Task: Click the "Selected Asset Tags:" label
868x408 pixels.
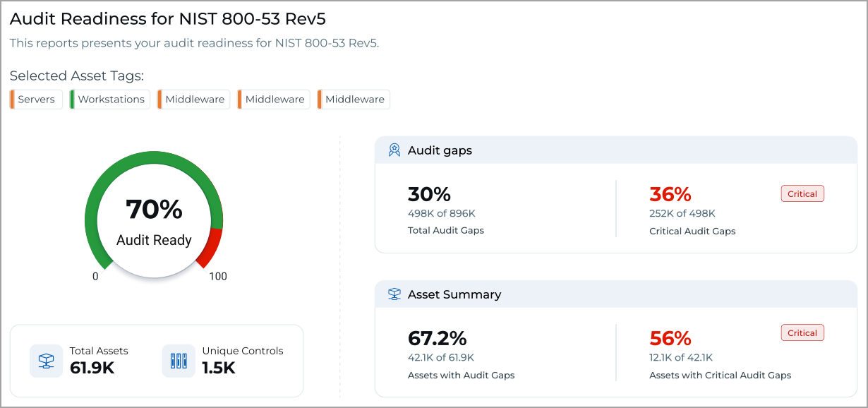Action: [x=77, y=76]
